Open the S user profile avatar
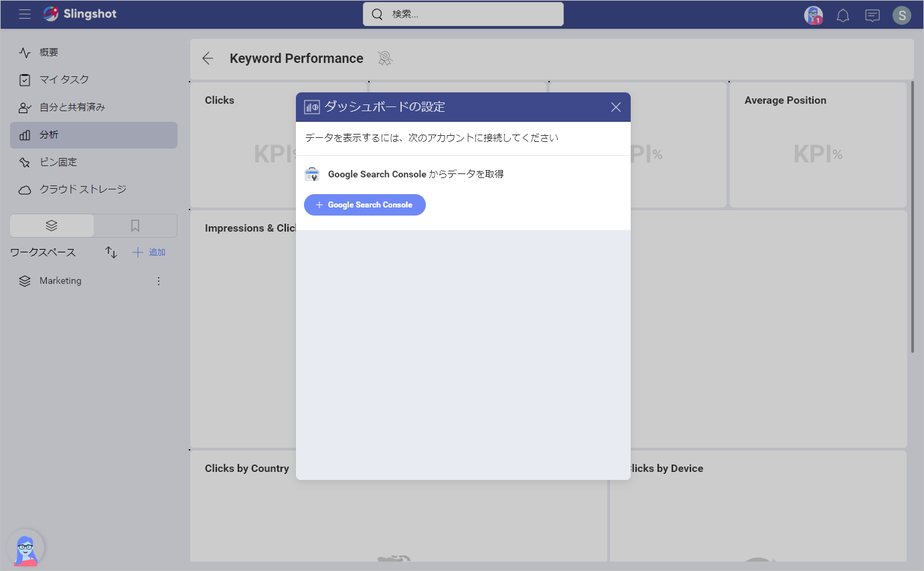This screenshot has width=924, height=571. [x=902, y=15]
